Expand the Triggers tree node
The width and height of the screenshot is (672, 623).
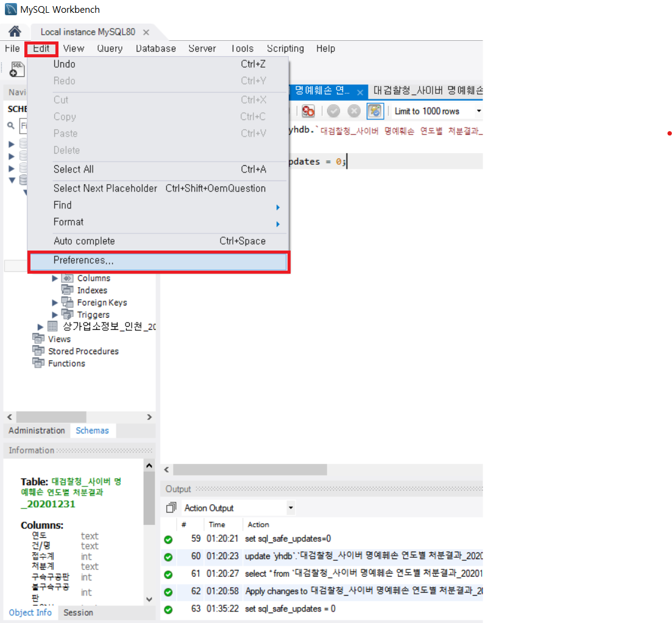[x=55, y=315]
